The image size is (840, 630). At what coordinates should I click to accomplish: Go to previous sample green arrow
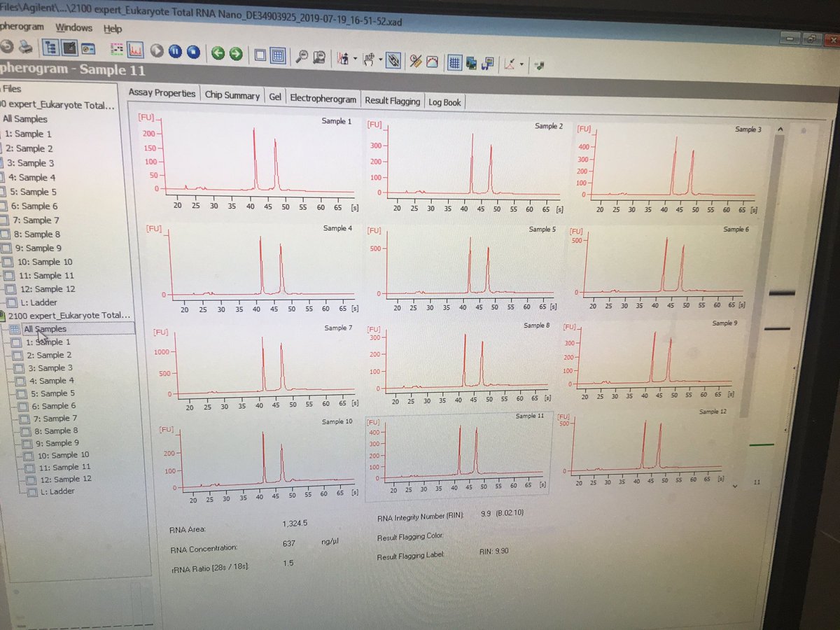(218, 53)
